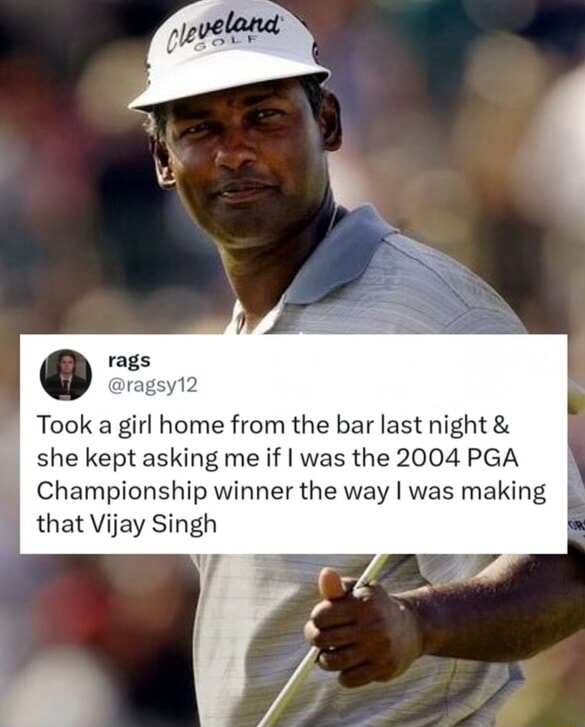Open the @ragsy12 handle
Screen dimensions: 585x727
[153, 385]
